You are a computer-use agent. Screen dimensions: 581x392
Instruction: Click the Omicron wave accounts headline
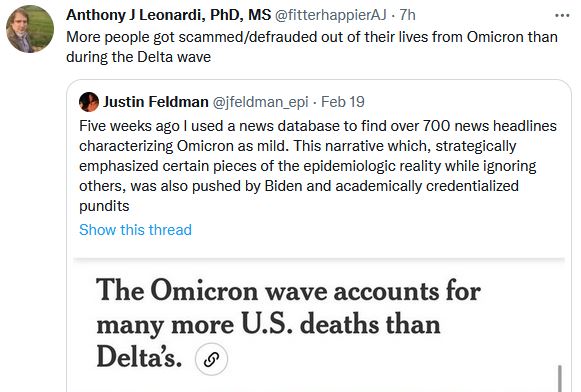[288, 323]
